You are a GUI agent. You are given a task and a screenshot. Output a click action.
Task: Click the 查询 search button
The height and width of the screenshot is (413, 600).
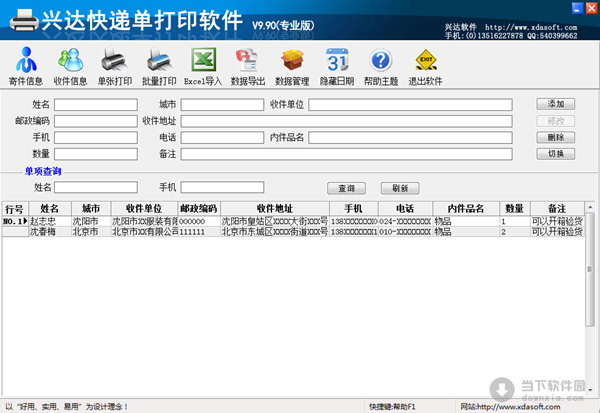[346, 188]
